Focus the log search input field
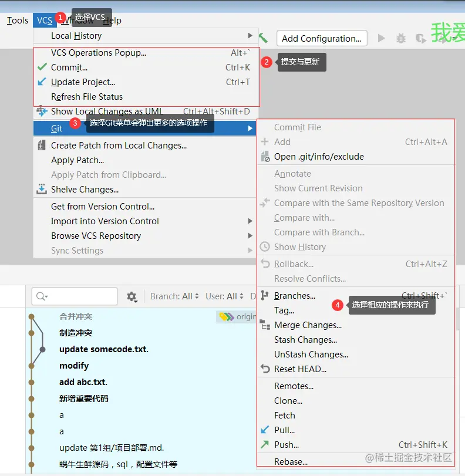465x476 pixels. click(75, 296)
